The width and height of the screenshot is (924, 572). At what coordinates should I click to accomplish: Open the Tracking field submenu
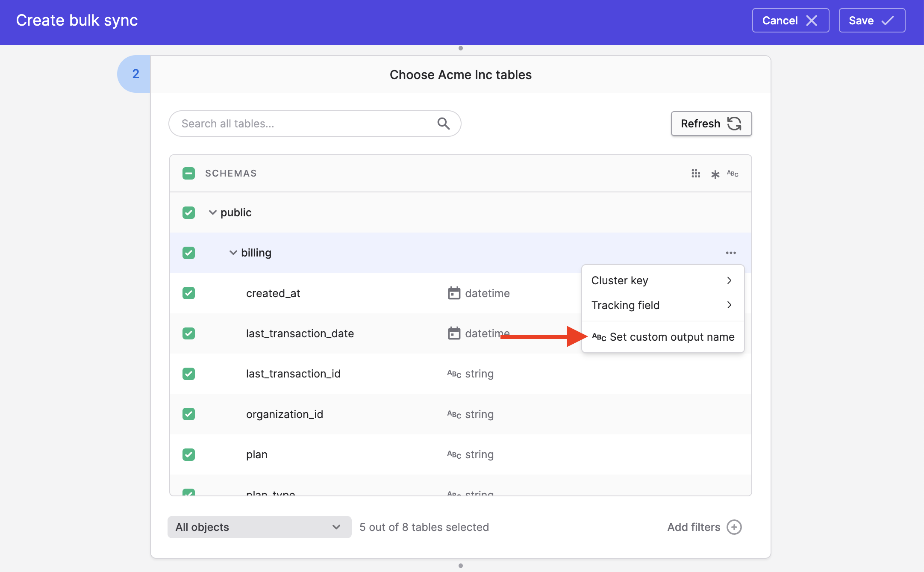pyautogui.click(x=662, y=305)
